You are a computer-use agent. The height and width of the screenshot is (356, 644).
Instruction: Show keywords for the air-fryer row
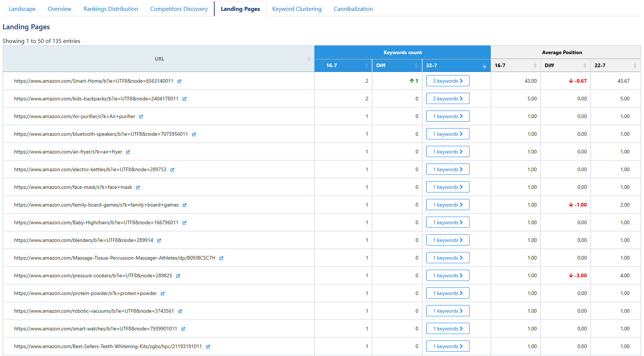click(x=447, y=152)
